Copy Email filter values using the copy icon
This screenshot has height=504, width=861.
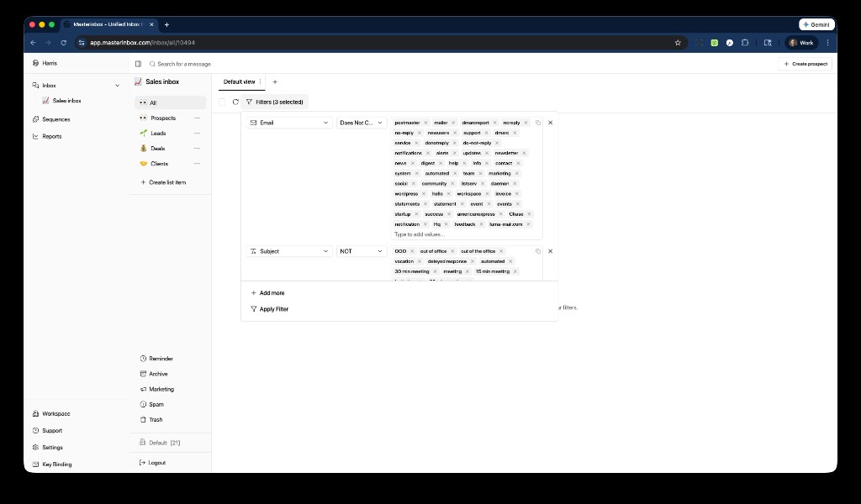(x=538, y=122)
